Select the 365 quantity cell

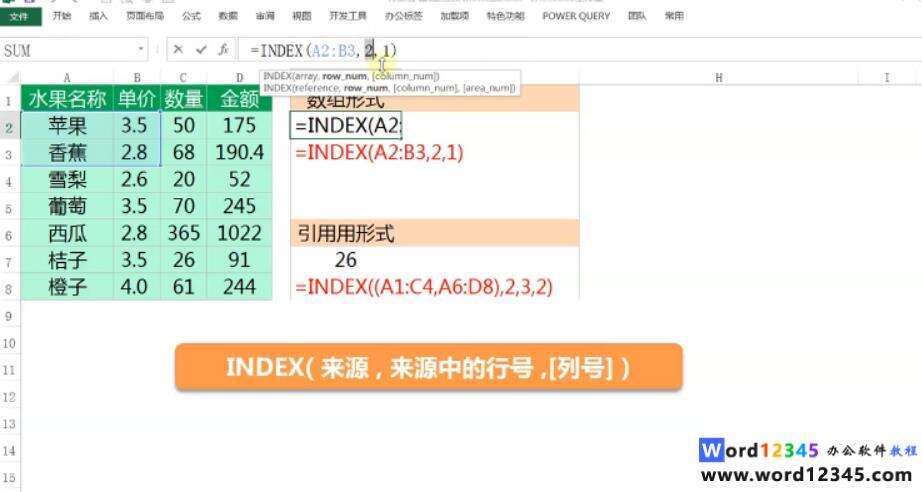click(183, 233)
